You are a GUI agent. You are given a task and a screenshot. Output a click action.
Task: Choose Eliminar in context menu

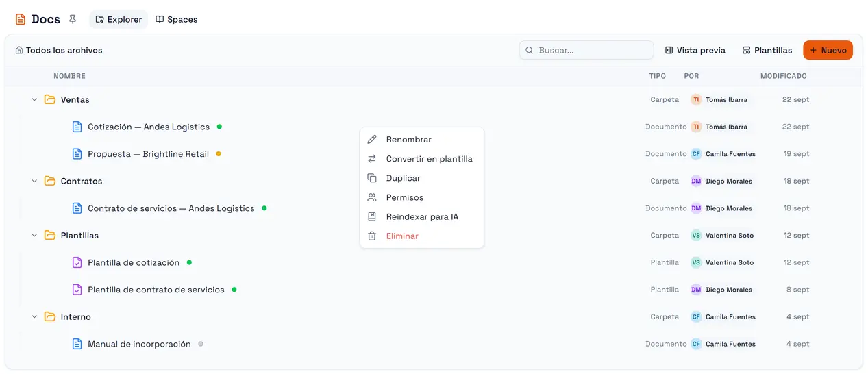(422, 236)
